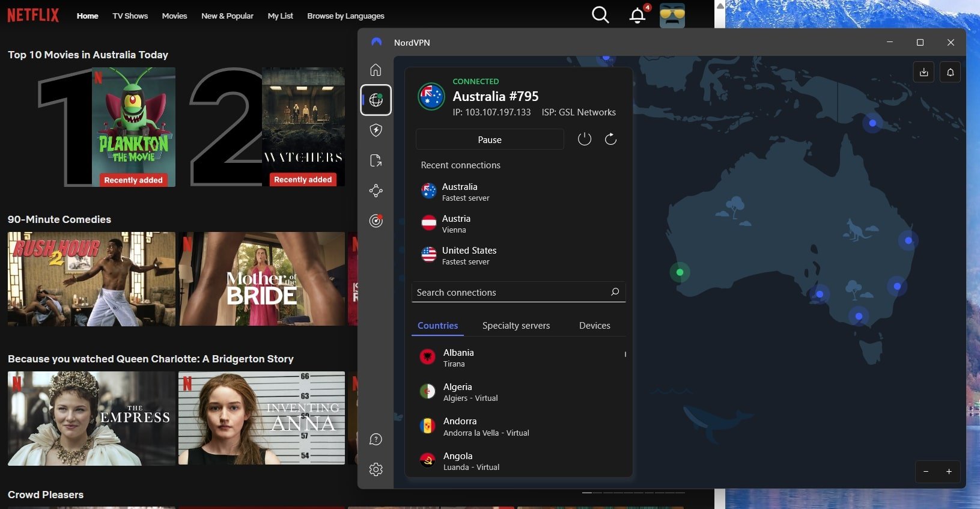
Task: Click the search magnifier in connections field
Action: pos(615,292)
